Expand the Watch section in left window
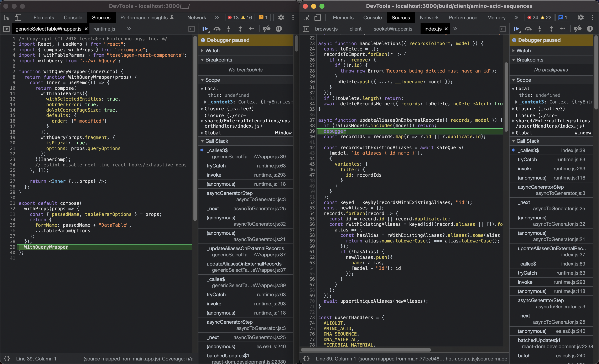This screenshot has height=364, width=599. click(246, 50)
